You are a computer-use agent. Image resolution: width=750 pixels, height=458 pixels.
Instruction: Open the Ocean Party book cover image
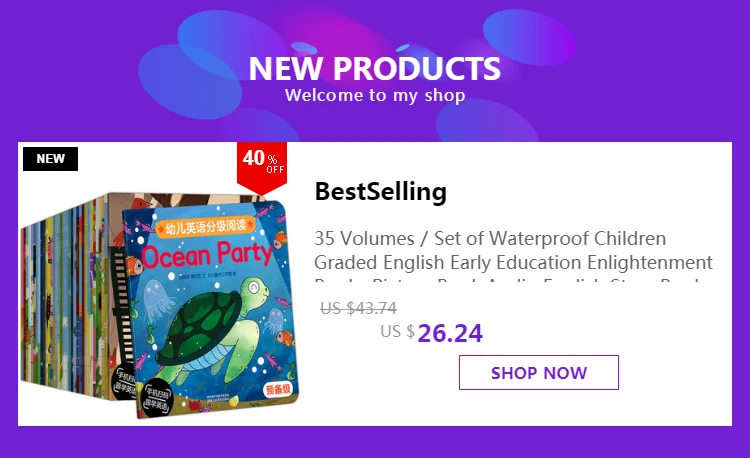coord(208,308)
